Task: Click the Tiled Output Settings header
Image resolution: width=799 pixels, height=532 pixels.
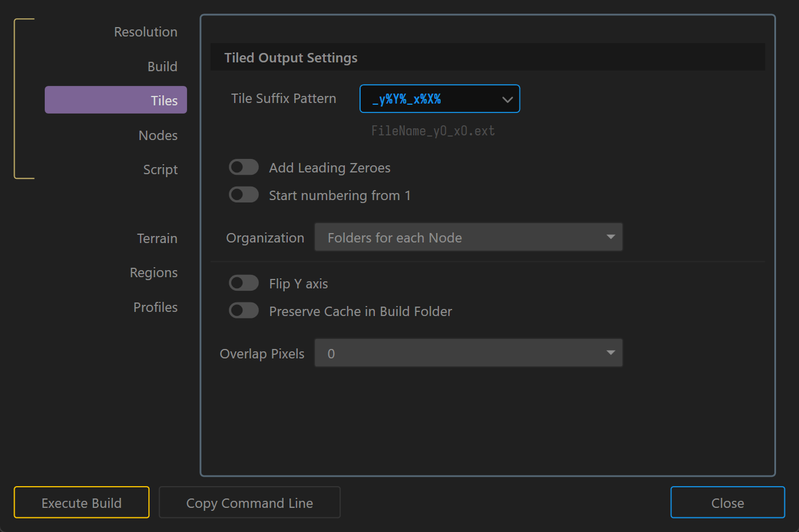Action: [291, 58]
